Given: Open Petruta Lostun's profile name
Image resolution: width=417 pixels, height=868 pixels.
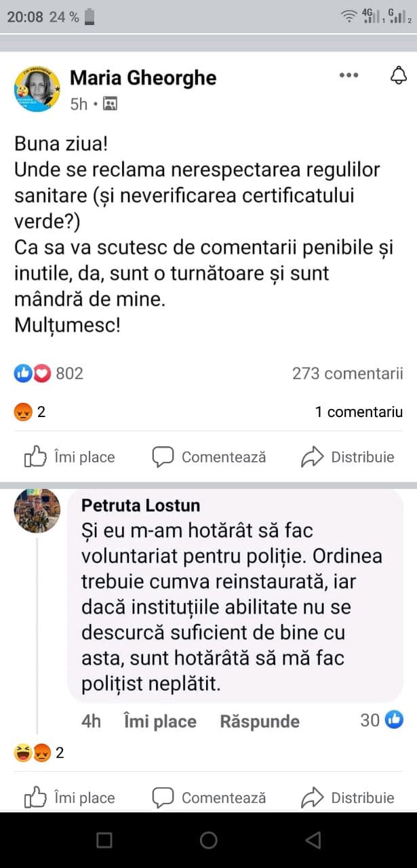Looking at the screenshot, I should click(x=140, y=505).
